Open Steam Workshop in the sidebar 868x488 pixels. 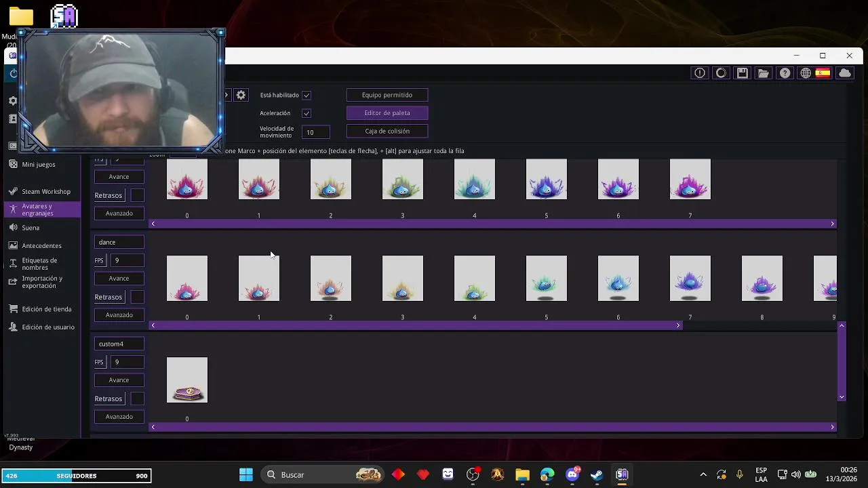[x=46, y=192]
